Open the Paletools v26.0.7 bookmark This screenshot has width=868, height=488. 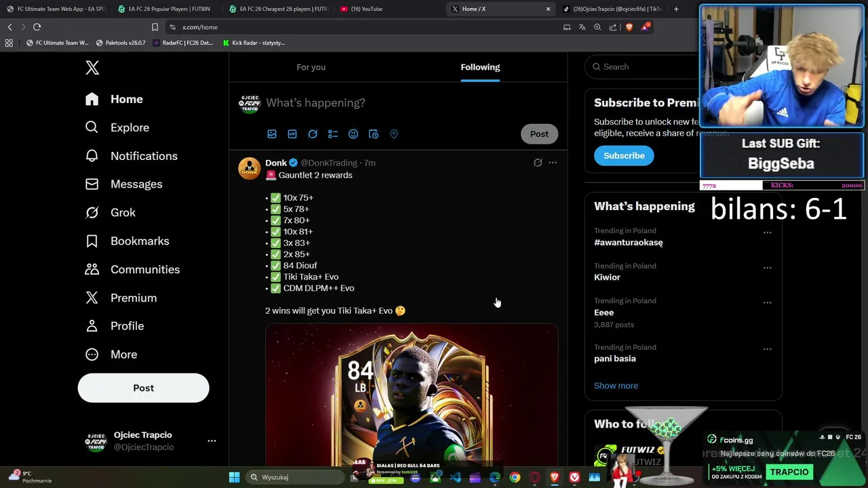[x=121, y=43]
